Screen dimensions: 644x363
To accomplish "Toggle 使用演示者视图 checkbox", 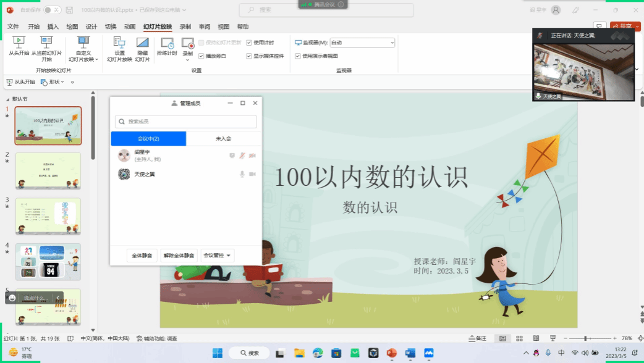I will pos(298,56).
